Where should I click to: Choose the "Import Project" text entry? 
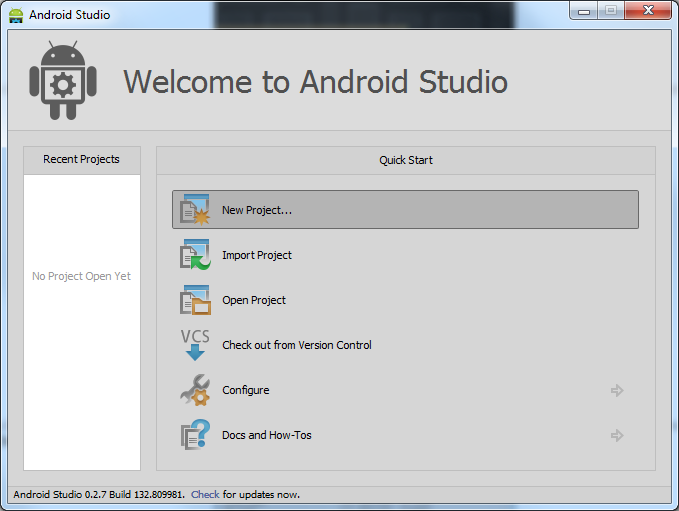257,255
